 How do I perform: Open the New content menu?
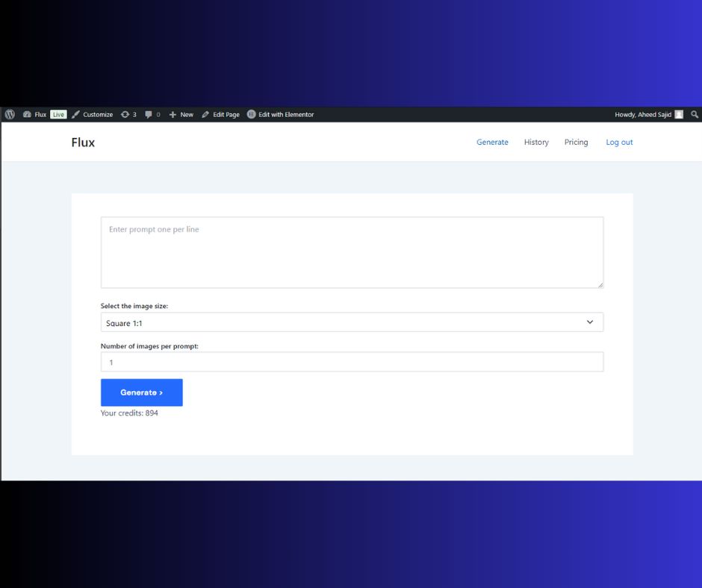(x=181, y=115)
